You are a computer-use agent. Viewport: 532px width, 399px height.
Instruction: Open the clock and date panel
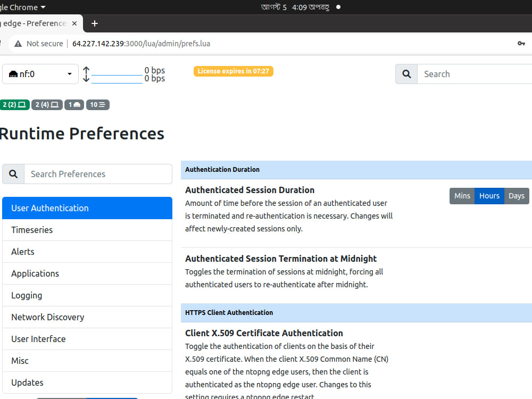click(x=295, y=7)
